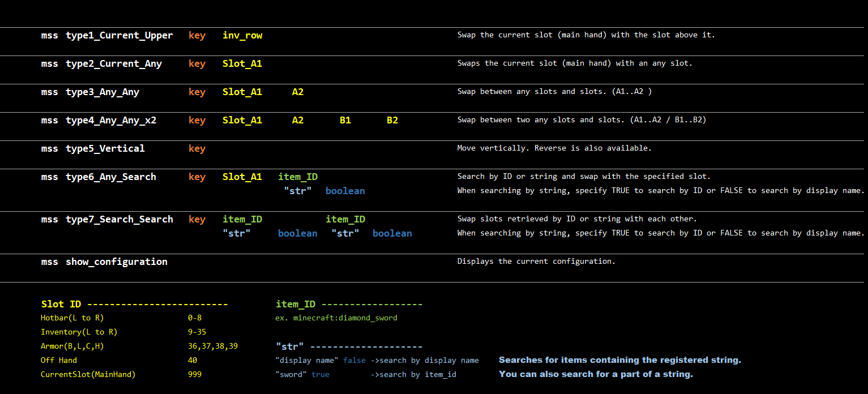The image size is (868, 394).
Task: Click the B1 parameter label
Action: pyautogui.click(x=345, y=120)
